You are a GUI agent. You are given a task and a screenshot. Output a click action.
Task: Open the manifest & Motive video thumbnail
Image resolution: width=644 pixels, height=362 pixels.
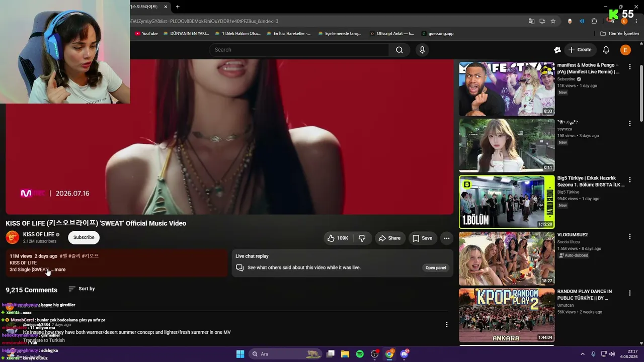[x=507, y=89]
